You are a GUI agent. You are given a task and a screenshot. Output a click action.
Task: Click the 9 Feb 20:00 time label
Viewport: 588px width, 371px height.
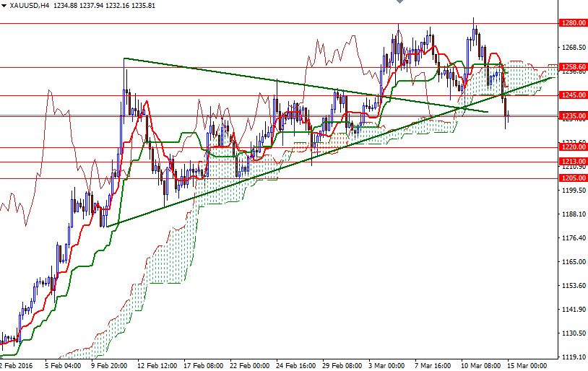point(111,365)
